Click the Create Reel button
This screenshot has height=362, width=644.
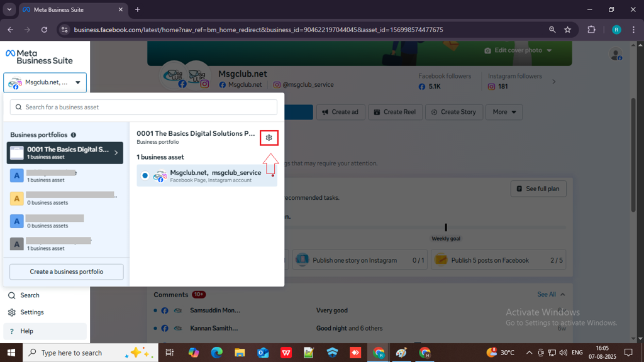[395, 112]
